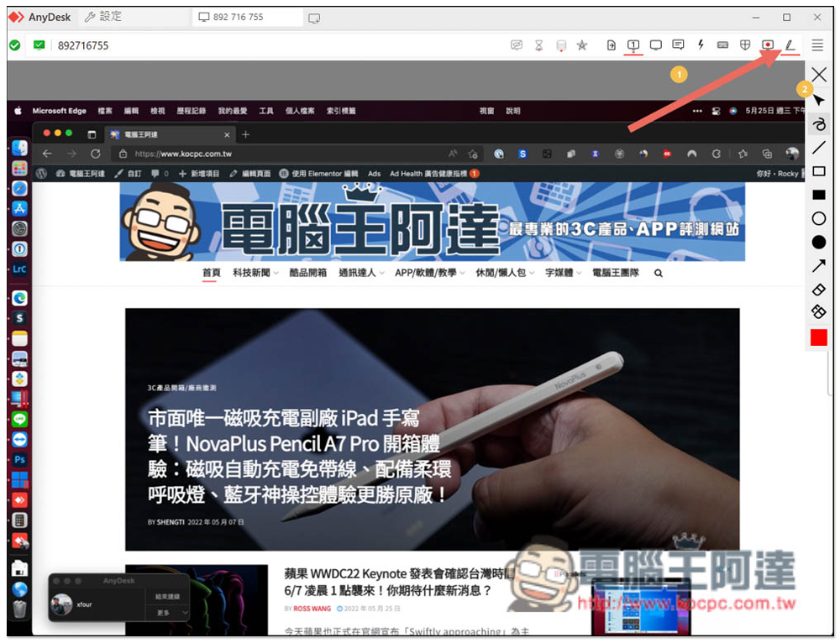The height and width of the screenshot is (643, 840).
Task: Open the 工具 menu in Edge menu bar
Action: click(x=266, y=111)
